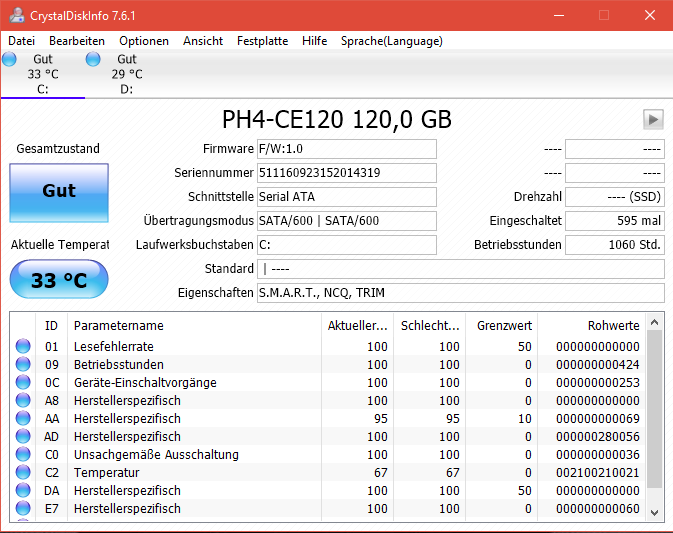Click the 33 °C temperature button
This screenshot has width=673, height=533.
59,279
